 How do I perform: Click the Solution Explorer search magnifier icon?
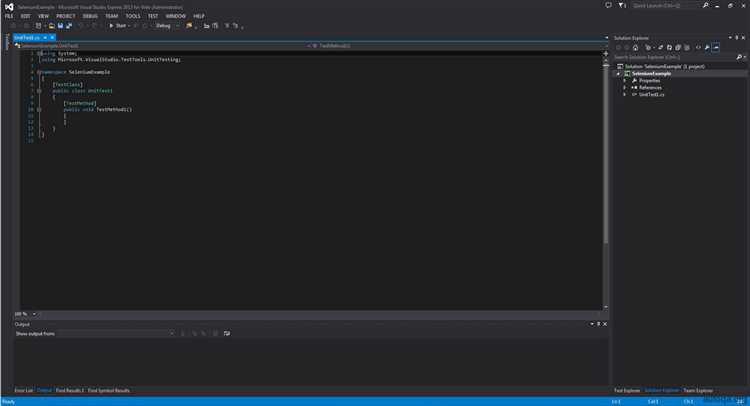(739, 57)
